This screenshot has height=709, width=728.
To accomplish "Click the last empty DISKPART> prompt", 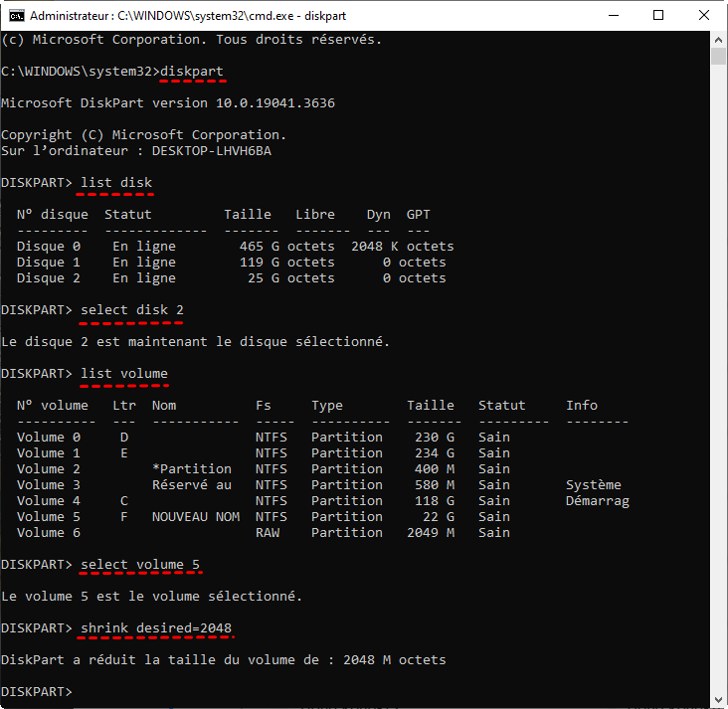I will pos(37,692).
